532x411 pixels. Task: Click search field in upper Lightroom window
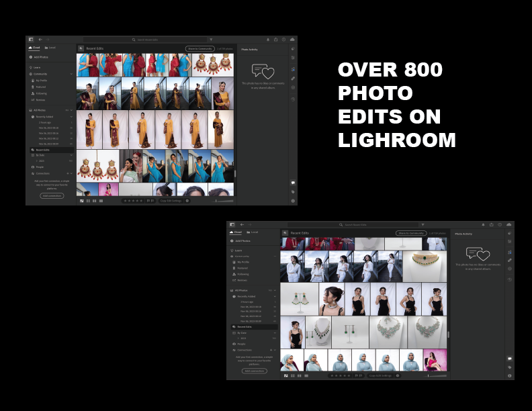[x=145, y=40]
